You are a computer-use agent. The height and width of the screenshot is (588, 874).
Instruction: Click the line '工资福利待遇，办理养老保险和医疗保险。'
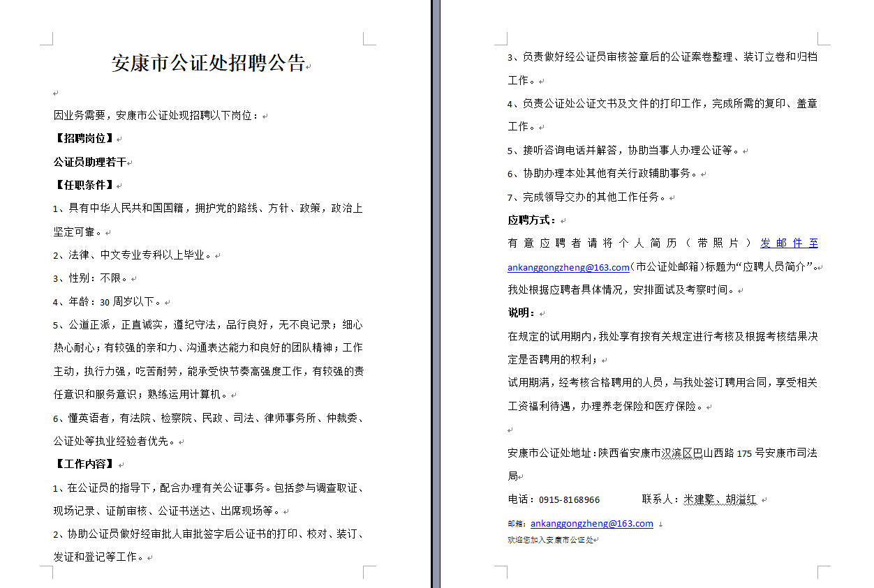click(605, 406)
